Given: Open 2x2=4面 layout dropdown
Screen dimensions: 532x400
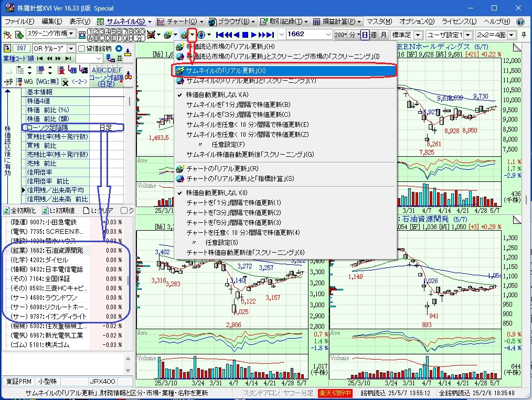Looking at the screenshot, I should pyautogui.click(x=512, y=35).
